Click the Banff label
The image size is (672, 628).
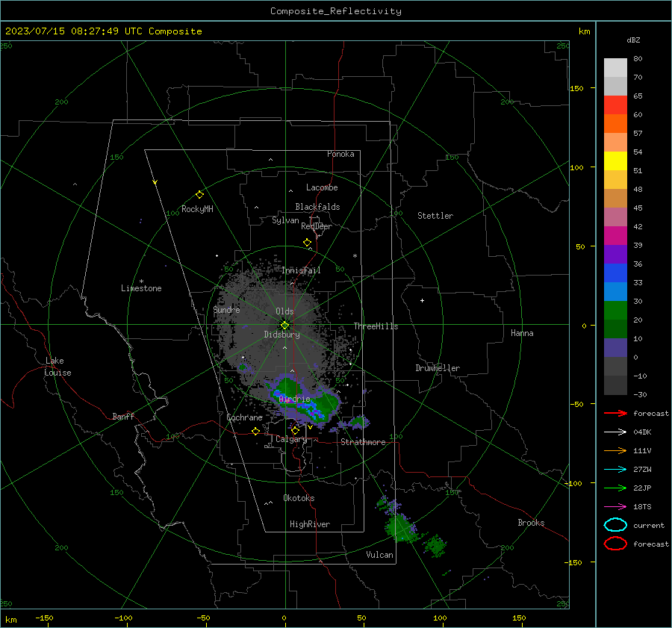123,416
